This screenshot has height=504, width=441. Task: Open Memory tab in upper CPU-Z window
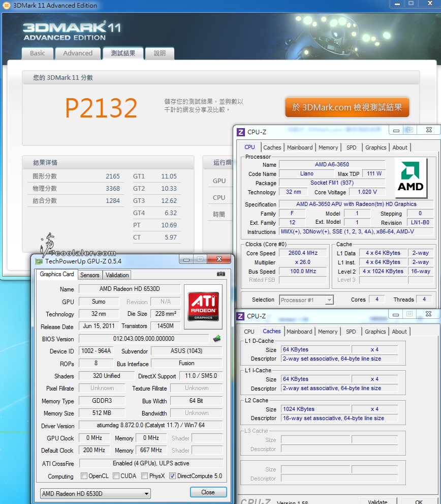point(328,147)
